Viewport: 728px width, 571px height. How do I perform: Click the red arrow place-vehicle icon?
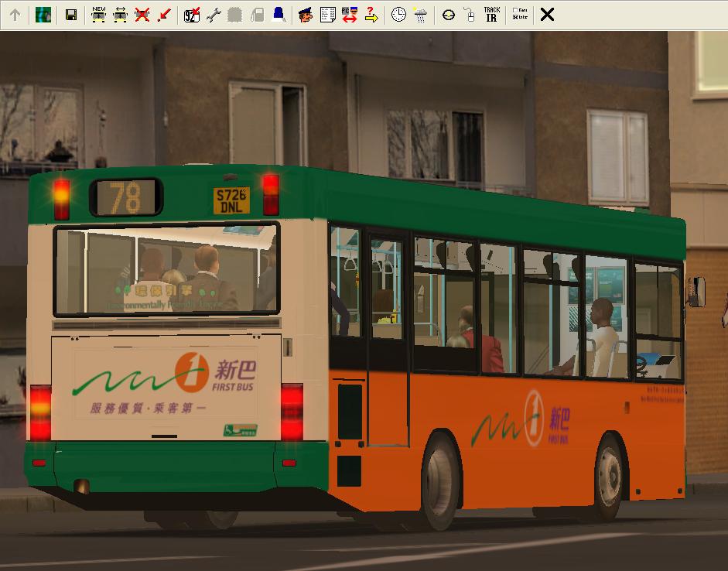(x=164, y=15)
